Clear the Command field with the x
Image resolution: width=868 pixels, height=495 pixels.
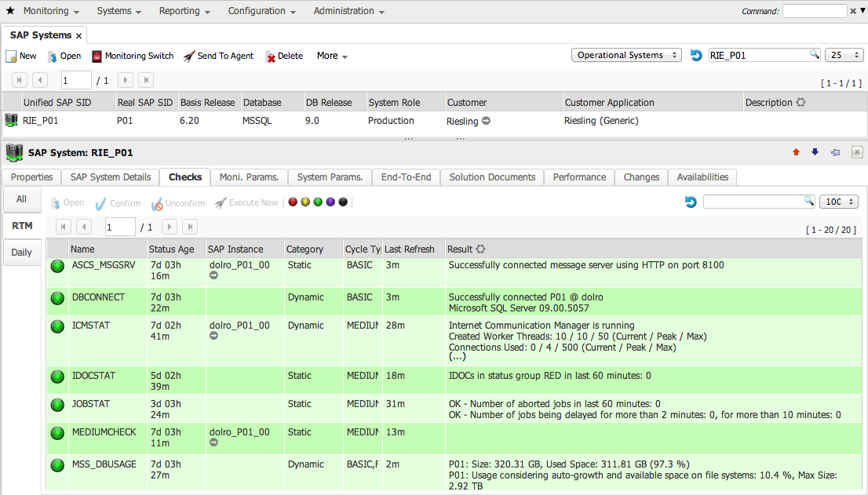[853, 11]
